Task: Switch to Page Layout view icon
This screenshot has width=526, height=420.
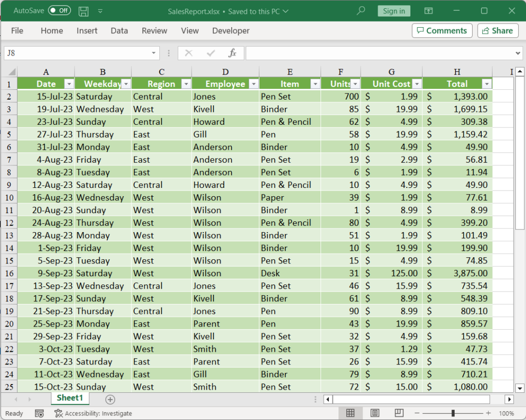Action: point(374,412)
